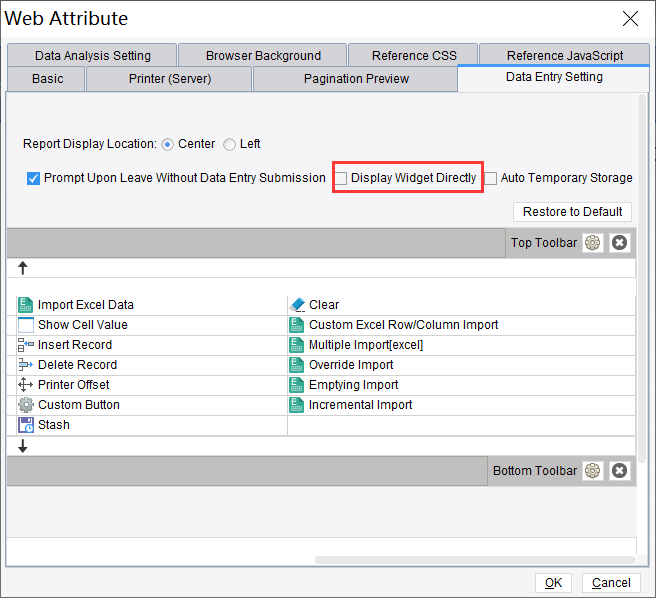The width and height of the screenshot is (656, 598).
Task: Select the Custom Button label
Action: pyautogui.click(x=79, y=405)
